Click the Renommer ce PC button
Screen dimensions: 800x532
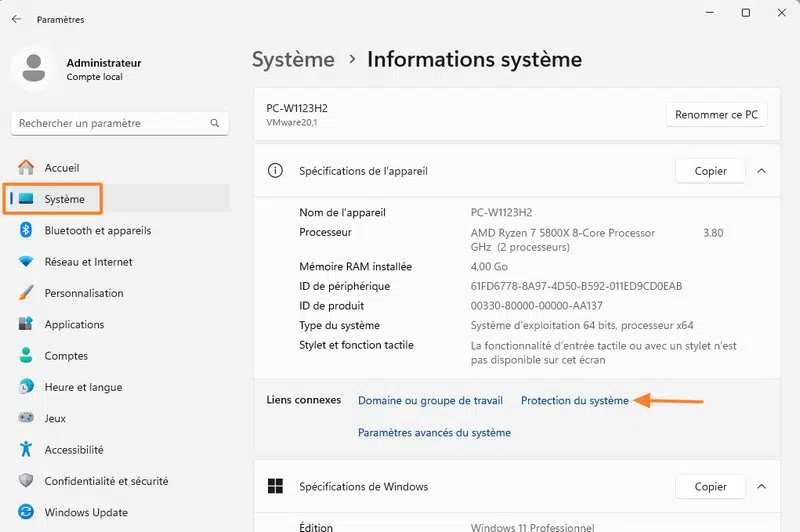click(x=716, y=115)
